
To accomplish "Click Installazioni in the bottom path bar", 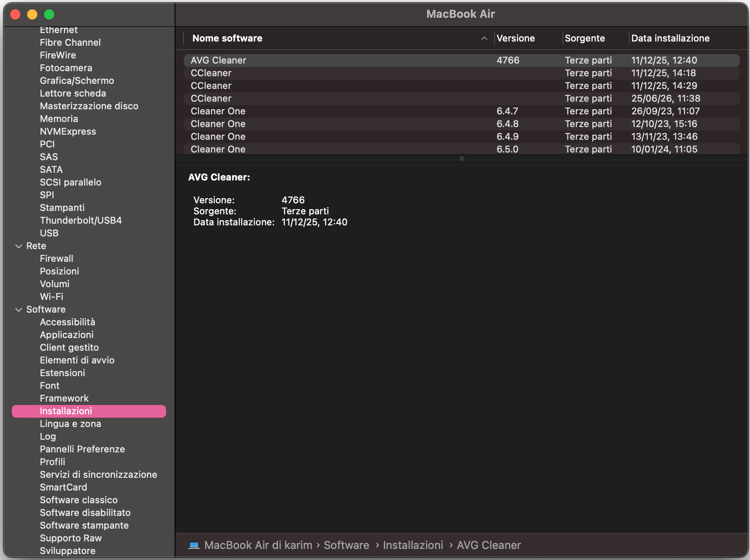I will [413, 545].
